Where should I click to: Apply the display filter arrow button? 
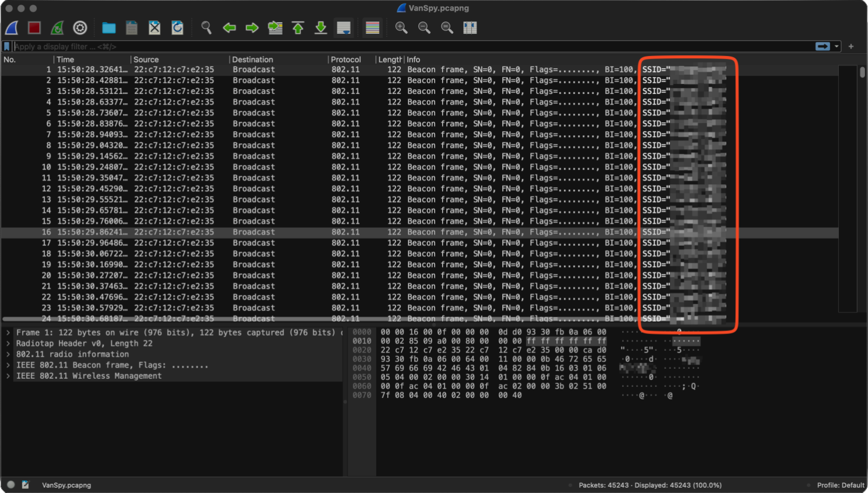[823, 46]
